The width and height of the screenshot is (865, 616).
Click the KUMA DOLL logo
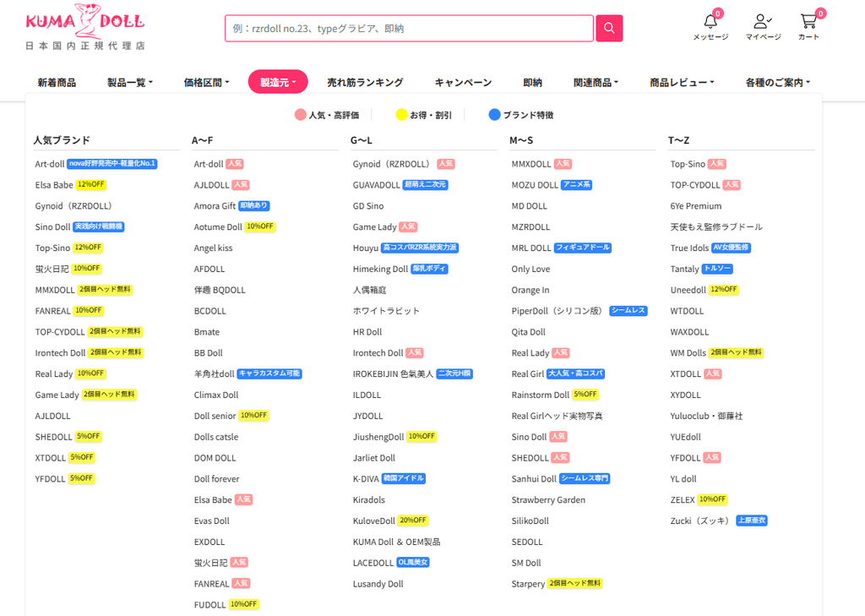tap(85, 26)
